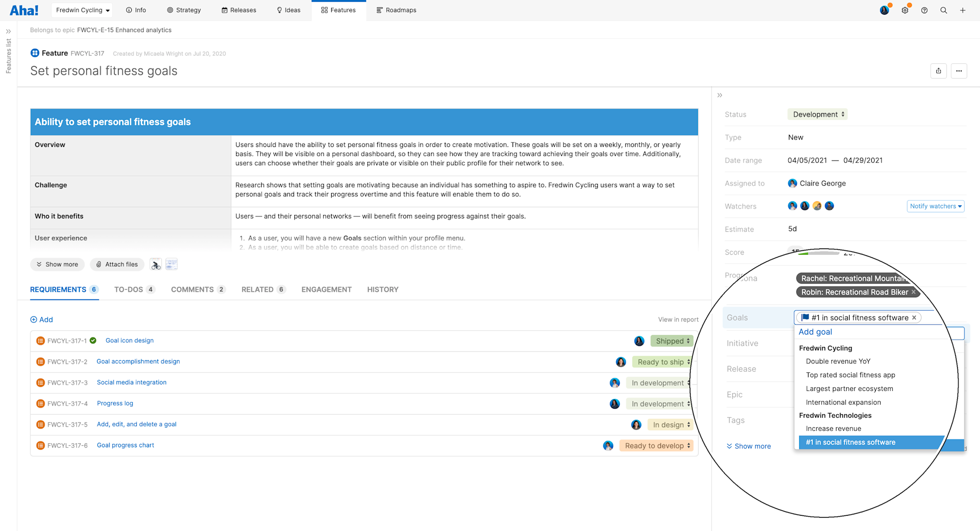980x531 pixels.
Task: Click the Show more button
Action: point(57,264)
